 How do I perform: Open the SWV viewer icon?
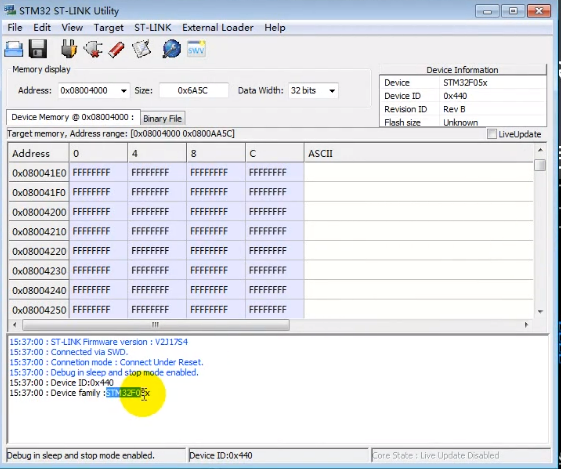[x=196, y=49]
